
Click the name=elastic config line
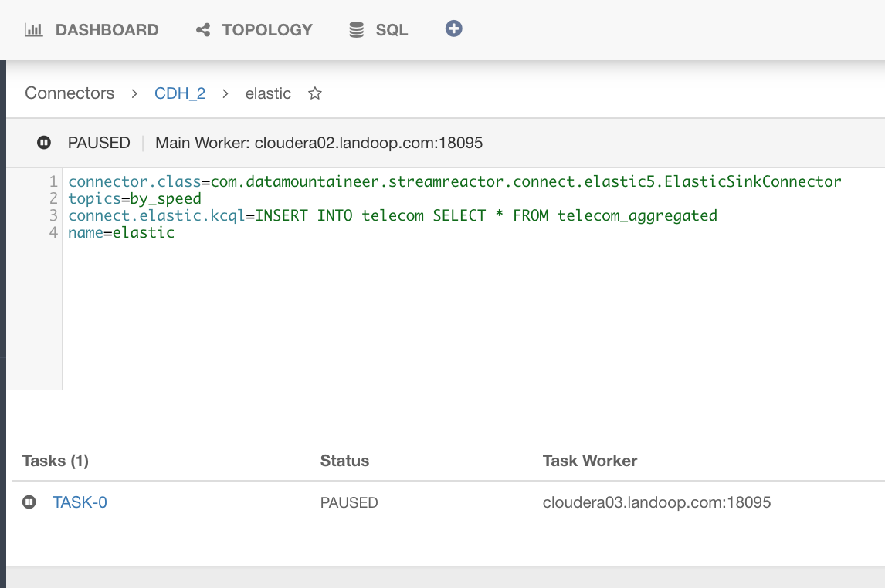(121, 232)
